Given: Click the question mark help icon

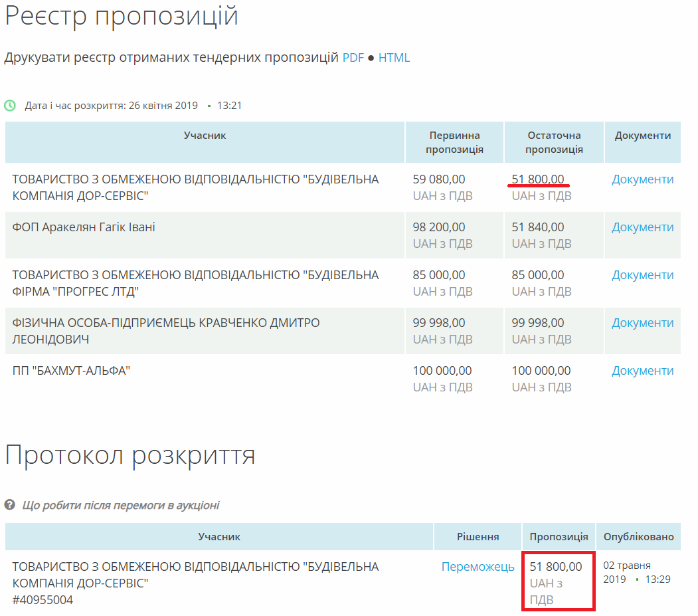Looking at the screenshot, I should point(10,504).
